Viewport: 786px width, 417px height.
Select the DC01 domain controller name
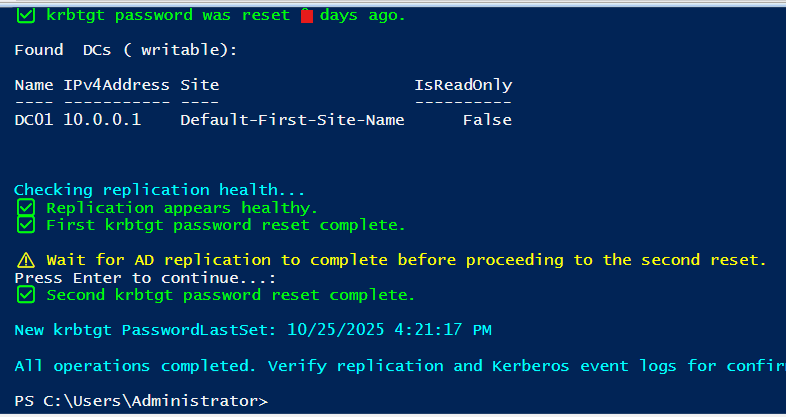pos(34,120)
